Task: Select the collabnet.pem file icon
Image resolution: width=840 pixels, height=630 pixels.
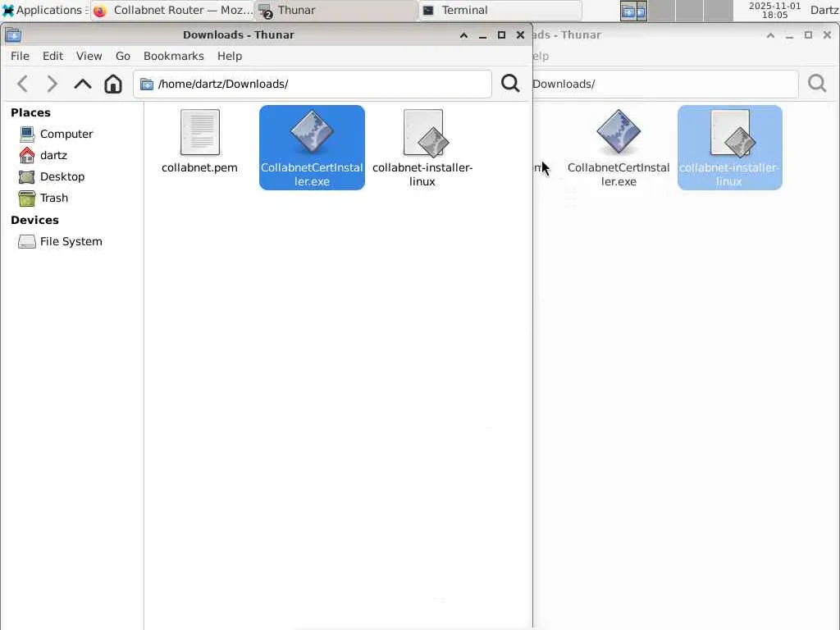Action: pyautogui.click(x=200, y=132)
